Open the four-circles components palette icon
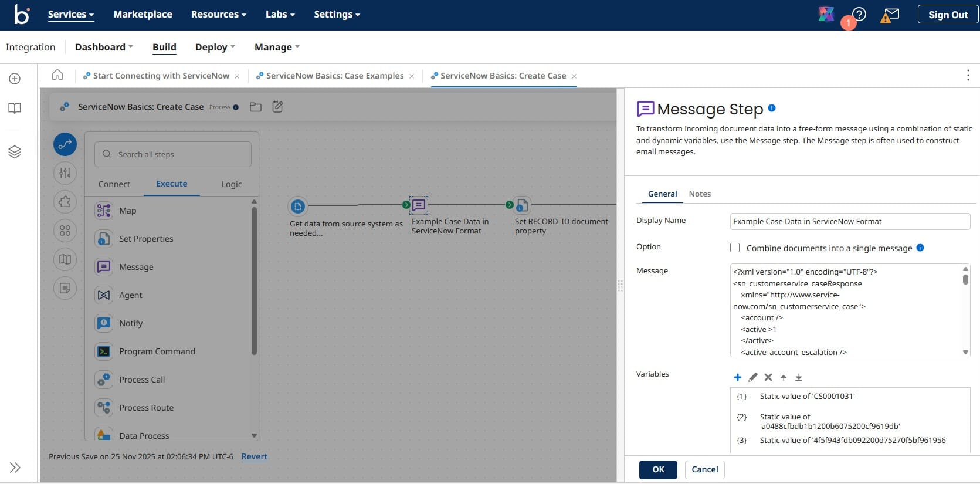 click(65, 231)
